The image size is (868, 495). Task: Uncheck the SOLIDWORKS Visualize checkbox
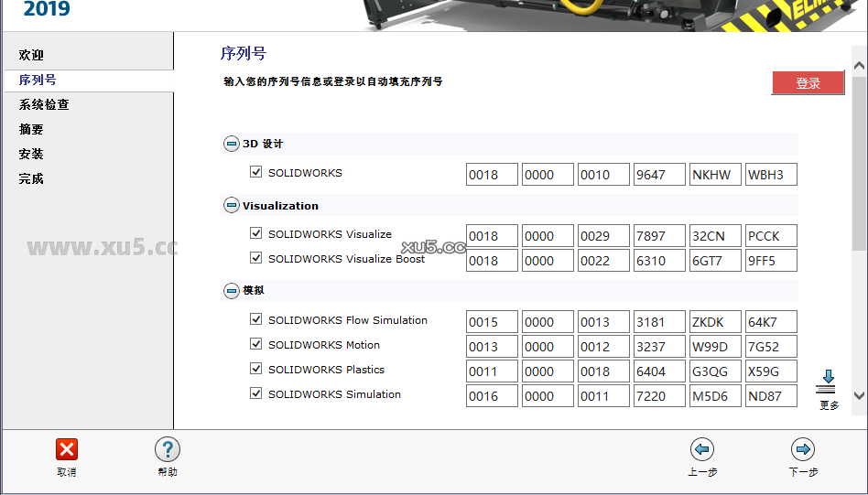[256, 233]
